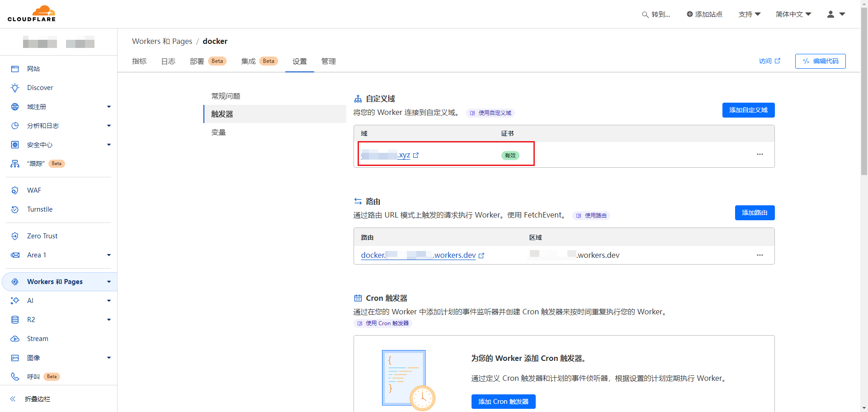Click the 添加自定义域 button
The image size is (868, 412).
pyautogui.click(x=748, y=110)
